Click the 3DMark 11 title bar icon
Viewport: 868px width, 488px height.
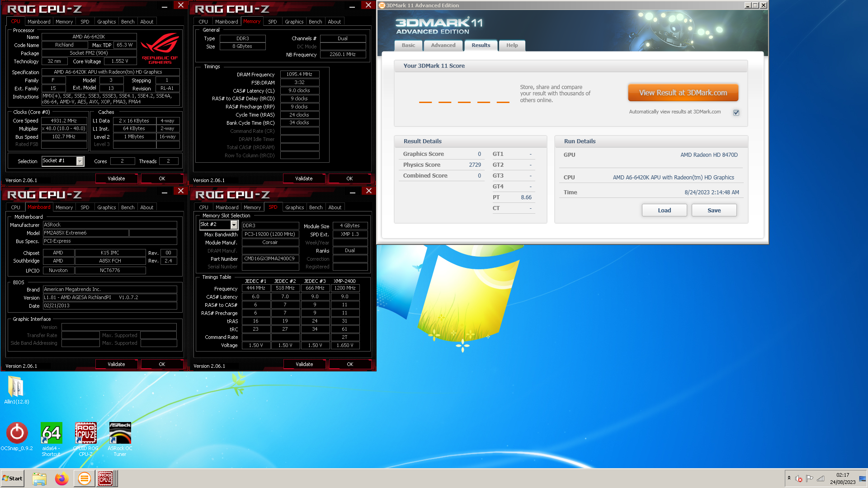[x=382, y=5]
